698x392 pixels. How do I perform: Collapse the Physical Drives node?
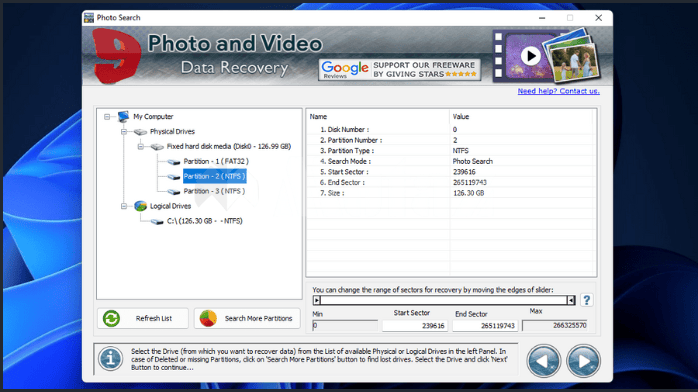124,132
